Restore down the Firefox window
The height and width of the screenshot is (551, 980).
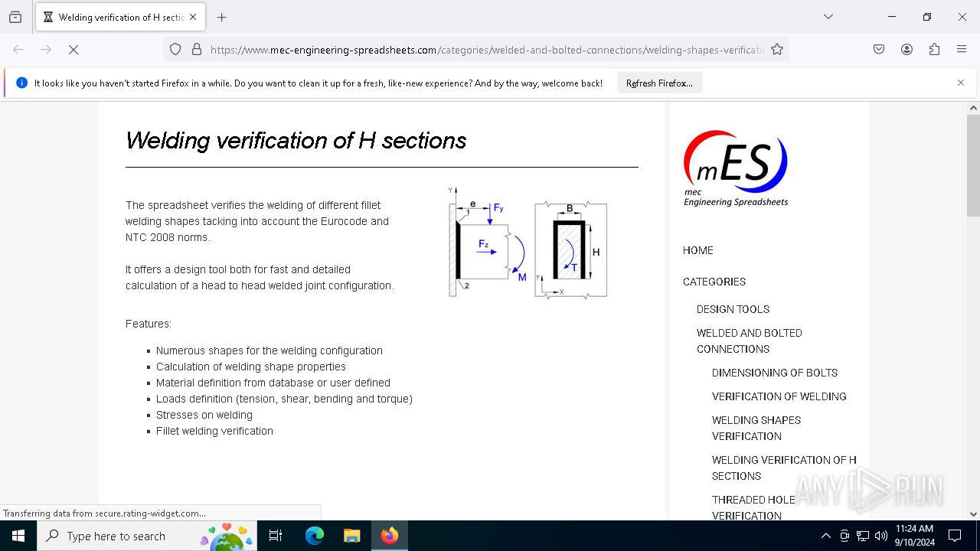927,17
